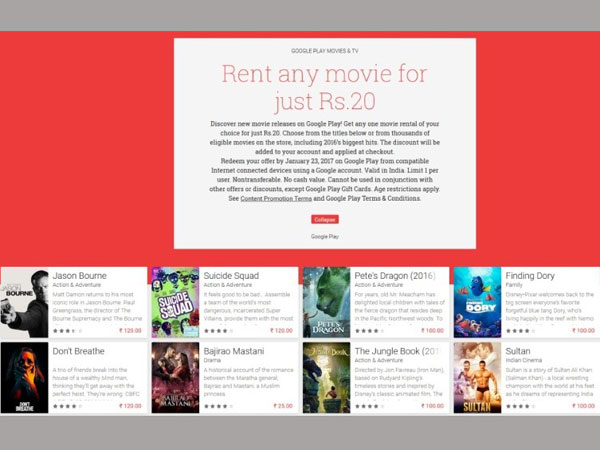Click the ₹100.00 price on Sultan

(x=583, y=406)
